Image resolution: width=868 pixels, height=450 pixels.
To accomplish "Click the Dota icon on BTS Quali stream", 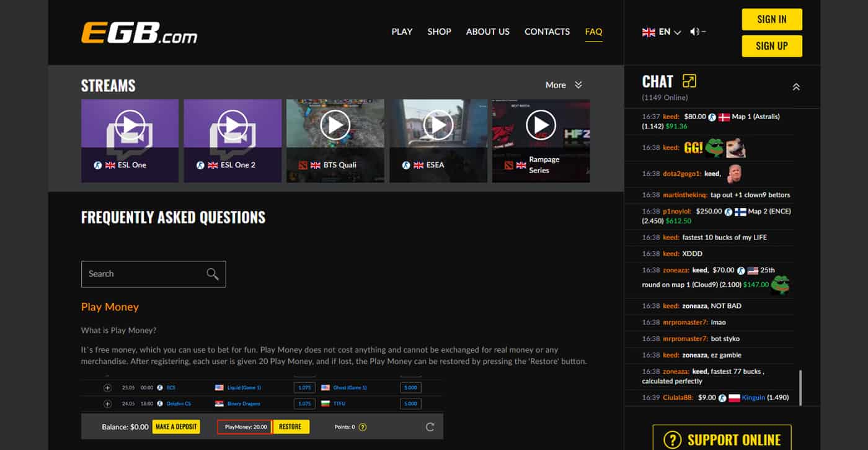I will point(303,165).
